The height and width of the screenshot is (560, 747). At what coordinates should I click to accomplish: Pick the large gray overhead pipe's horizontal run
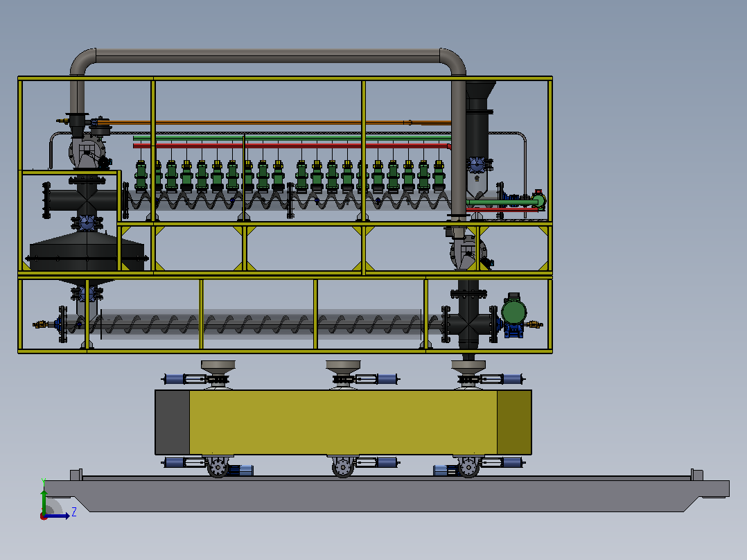267,55
